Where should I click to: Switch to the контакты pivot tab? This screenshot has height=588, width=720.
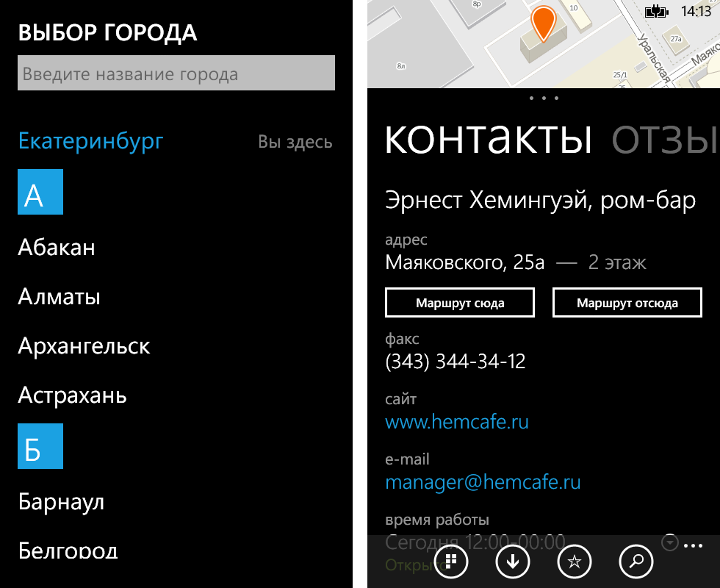click(488, 139)
